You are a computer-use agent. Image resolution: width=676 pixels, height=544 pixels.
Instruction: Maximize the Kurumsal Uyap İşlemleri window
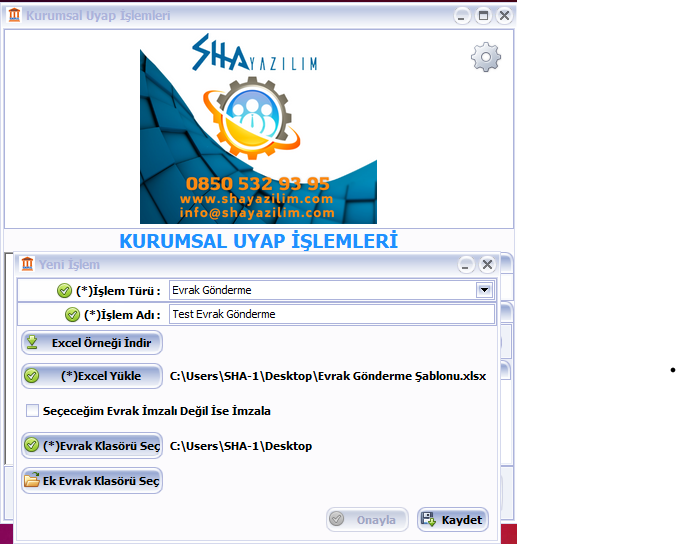coord(483,16)
